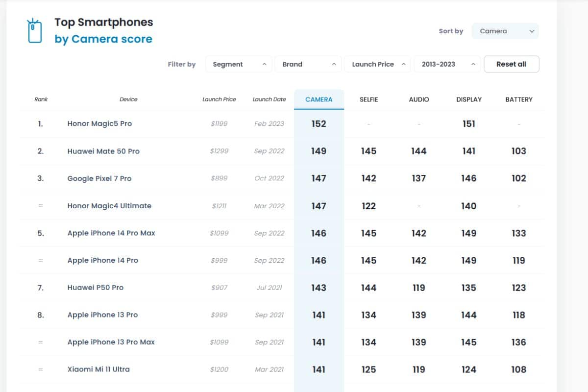Click the display score 124 for Xiaomi Mi 11 Ultra
The height and width of the screenshot is (392, 588).
point(469,370)
